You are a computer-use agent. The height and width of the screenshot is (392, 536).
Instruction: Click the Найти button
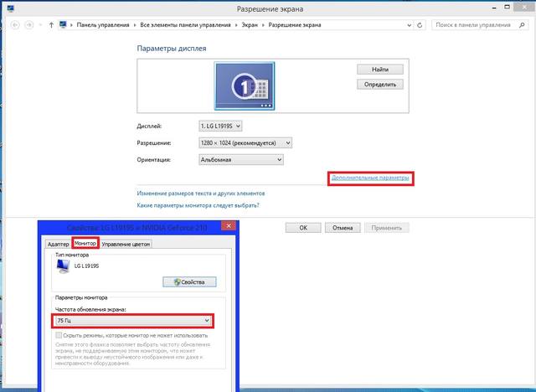pos(380,69)
